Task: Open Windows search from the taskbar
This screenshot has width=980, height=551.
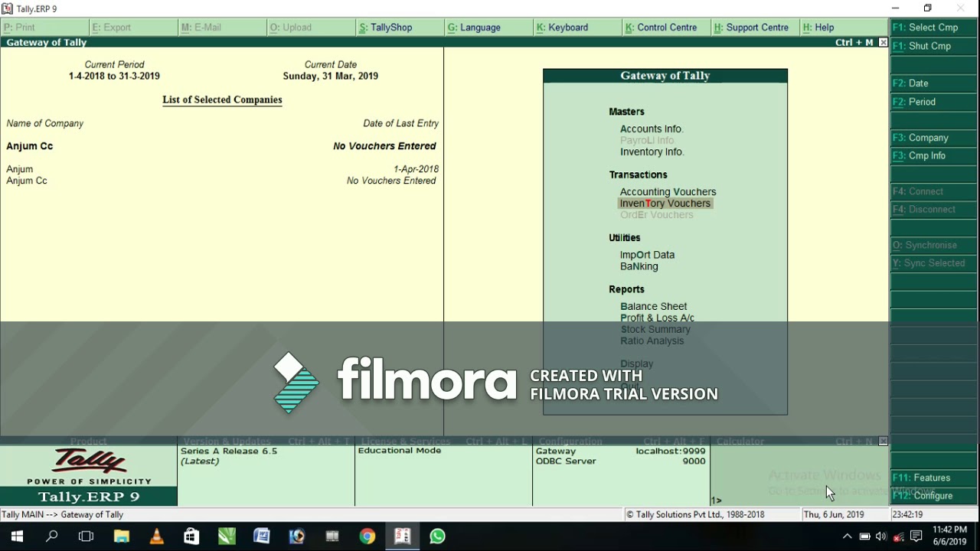Action: pyautogui.click(x=52, y=536)
